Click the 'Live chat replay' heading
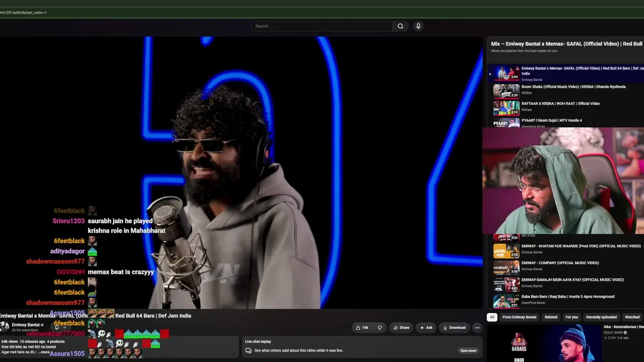The height and width of the screenshot is (362, 644). (258, 341)
